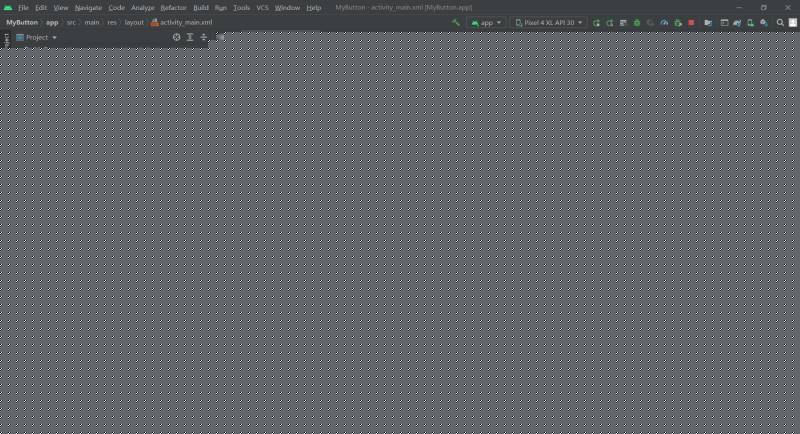
Task: Click the Run with Coverage icon
Action: (650, 22)
